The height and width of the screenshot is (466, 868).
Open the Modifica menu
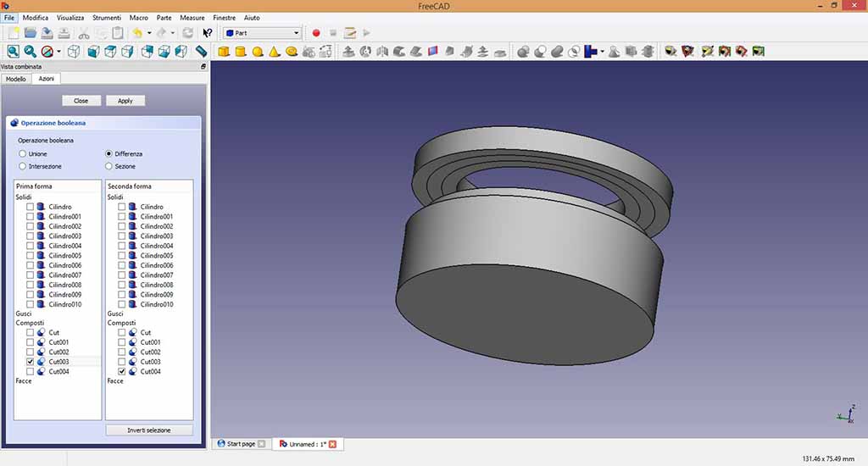pos(36,18)
